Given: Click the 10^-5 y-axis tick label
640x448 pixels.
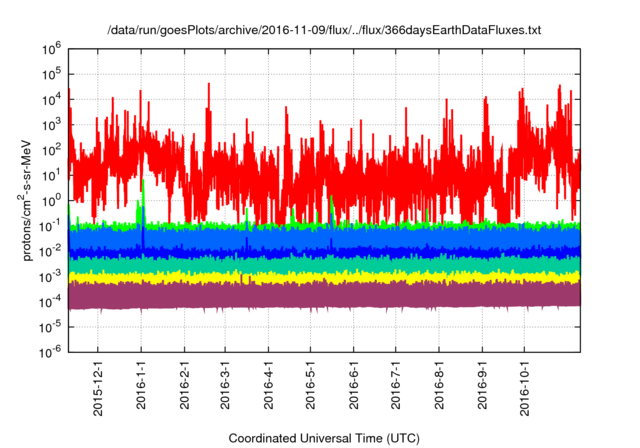Looking at the screenshot, I should (50, 328).
